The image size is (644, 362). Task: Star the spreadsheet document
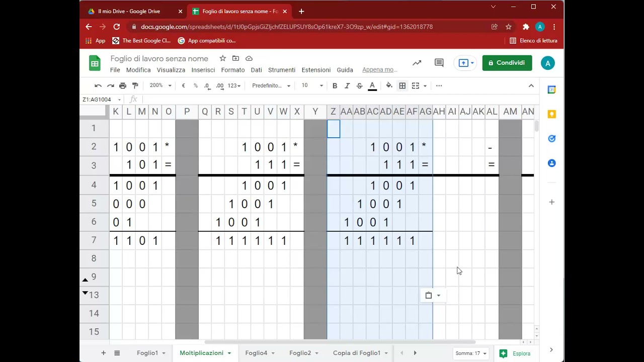tap(223, 58)
